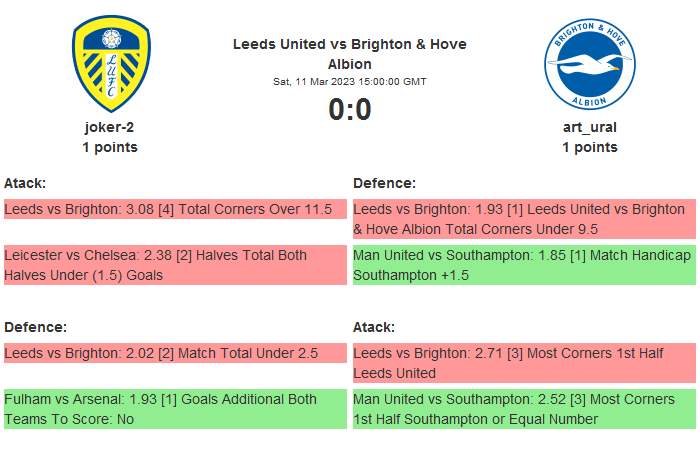Select the Southampton +1.5 Match Handicap bet
This screenshot has width=700, height=460.
524,265
